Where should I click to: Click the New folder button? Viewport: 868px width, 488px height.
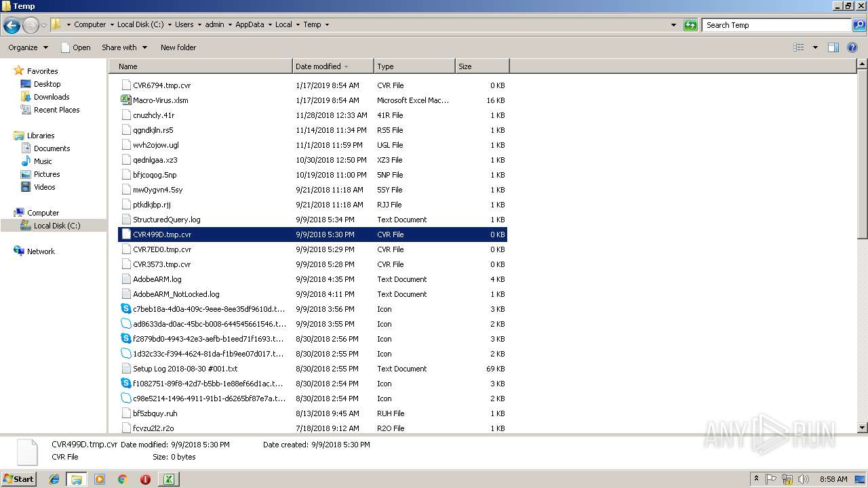tap(178, 47)
